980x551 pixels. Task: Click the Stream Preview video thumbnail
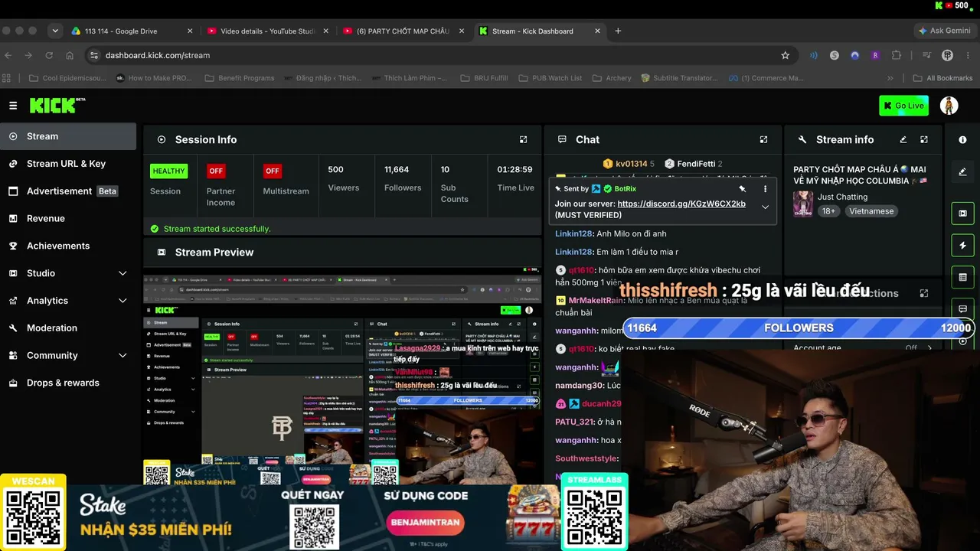click(342, 376)
